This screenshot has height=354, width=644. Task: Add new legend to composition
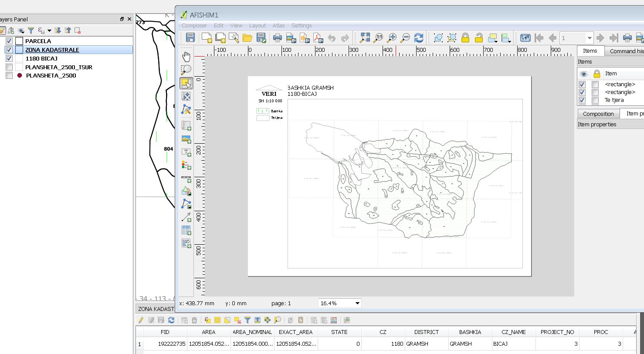[186, 165]
